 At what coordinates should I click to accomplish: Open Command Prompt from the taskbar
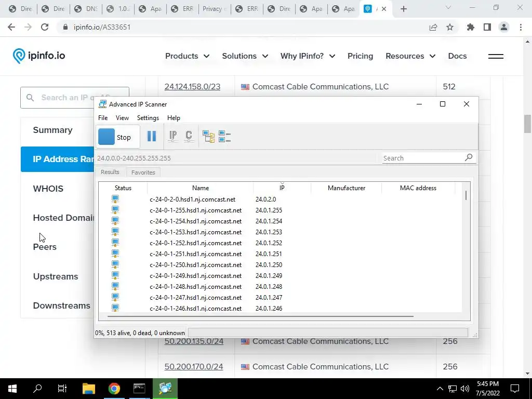coord(139,389)
